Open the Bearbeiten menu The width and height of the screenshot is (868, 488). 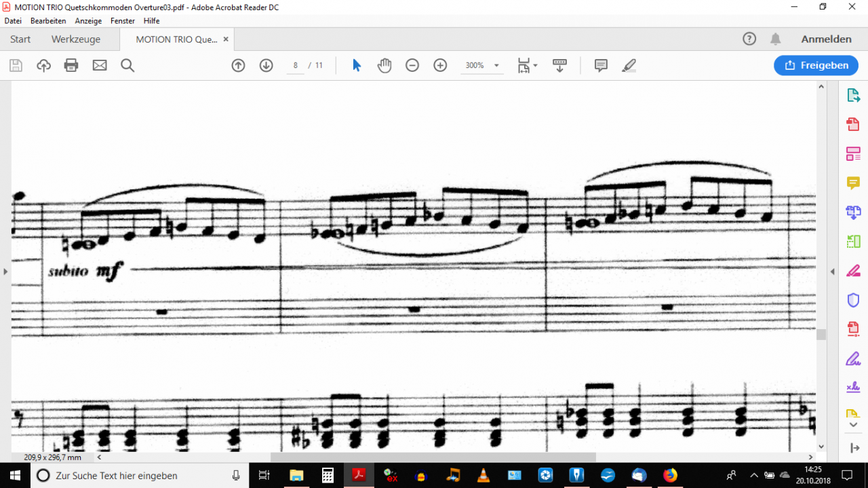click(x=48, y=21)
